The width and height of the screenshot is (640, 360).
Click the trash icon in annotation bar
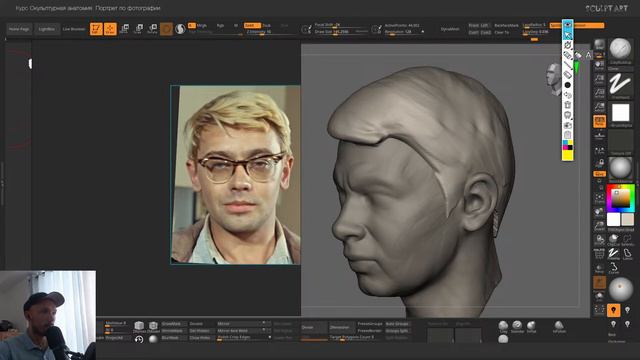pyautogui.click(x=568, y=105)
